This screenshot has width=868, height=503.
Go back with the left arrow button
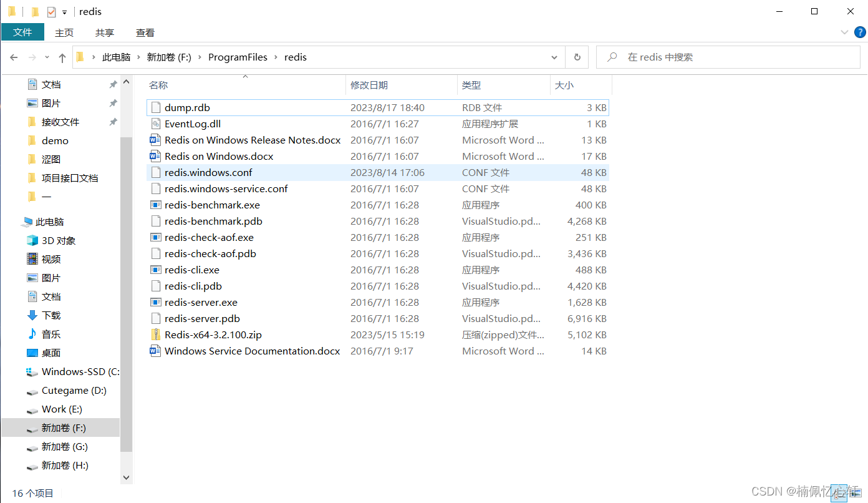[14, 57]
